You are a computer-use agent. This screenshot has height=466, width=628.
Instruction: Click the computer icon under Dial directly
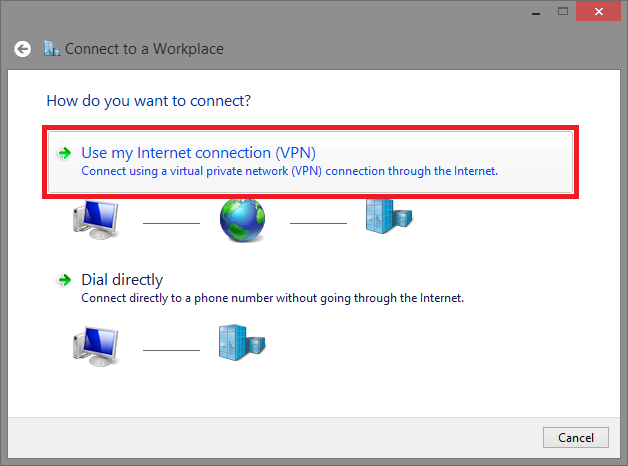(x=95, y=346)
